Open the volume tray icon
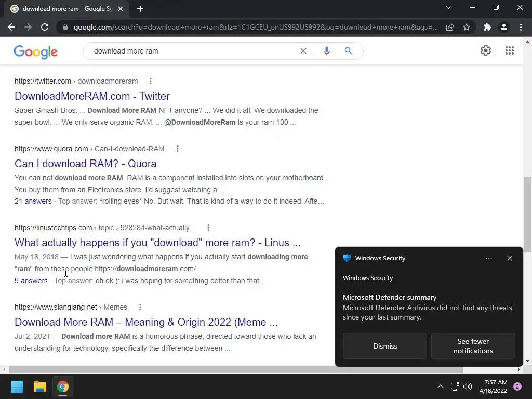532x399 pixels. 468,387
